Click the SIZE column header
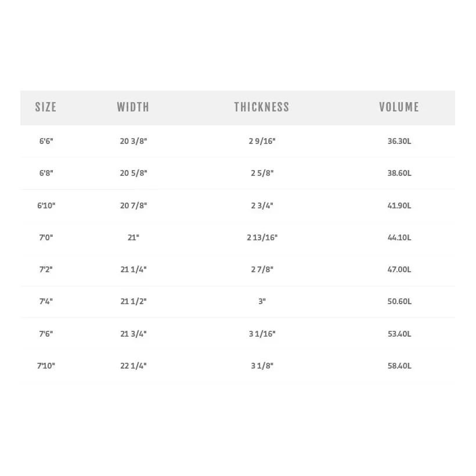This screenshot has width=476, height=476. coord(46,107)
